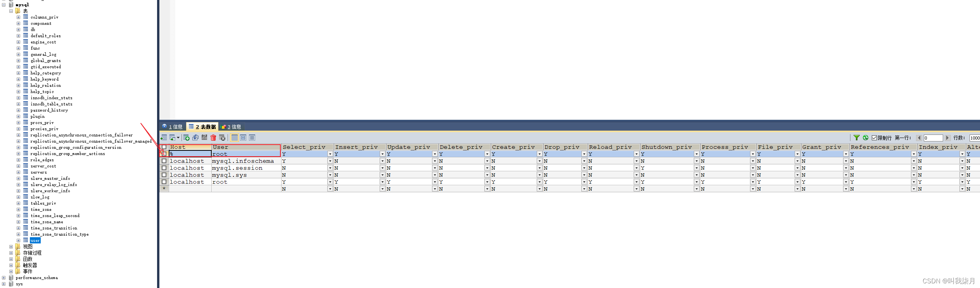Open Select_priv dropdown for mysql.infoschema row
This screenshot has width=980, height=288.
click(x=330, y=161)
